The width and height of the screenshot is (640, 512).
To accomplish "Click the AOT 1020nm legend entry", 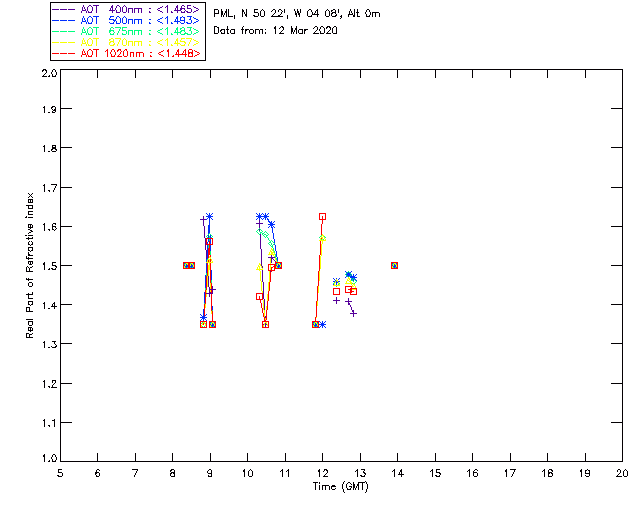I will (x=126, y=53).
